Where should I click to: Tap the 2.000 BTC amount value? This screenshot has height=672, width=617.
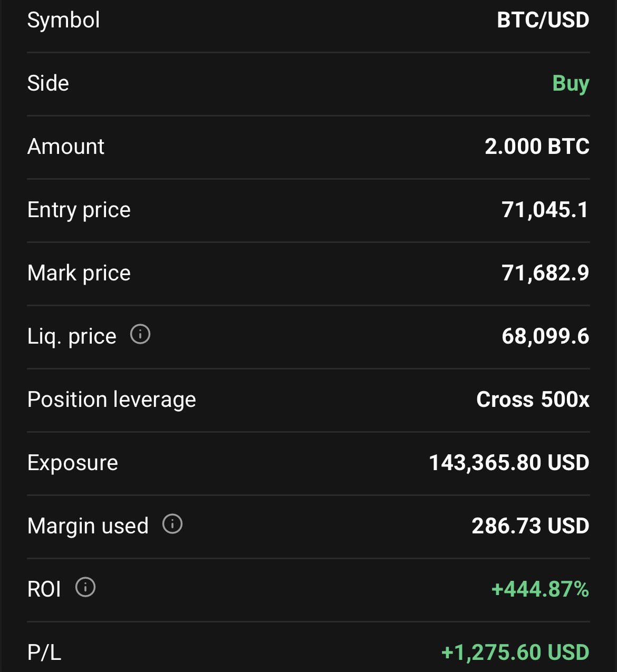pyautogui.click(x=537, y=147)
